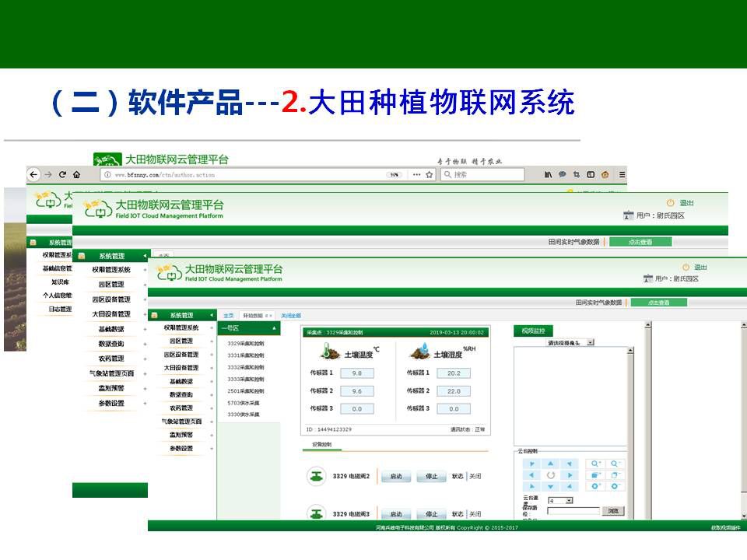Tilt camera up with PTZ up arrow
Image resolution: width=747 pixels, height=560 pixels.
(x=551, y=464)
